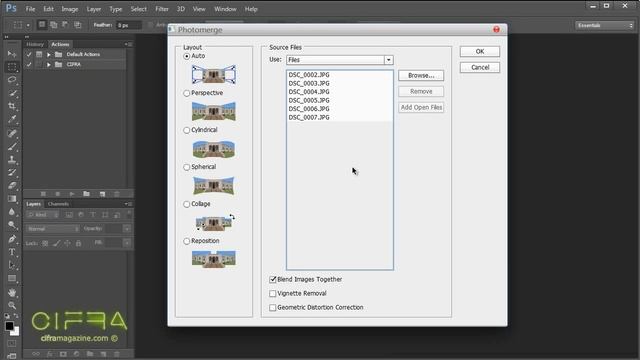Open the layer Kind filter dropdown
The width and height of the screenshot is (640, 360).
click(x=42, y=215)
